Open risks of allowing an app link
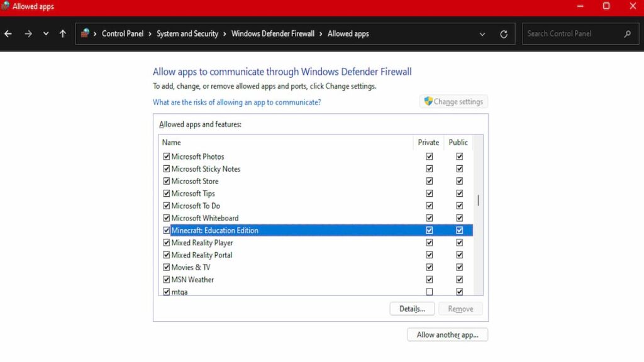 (x=236, y=102)
